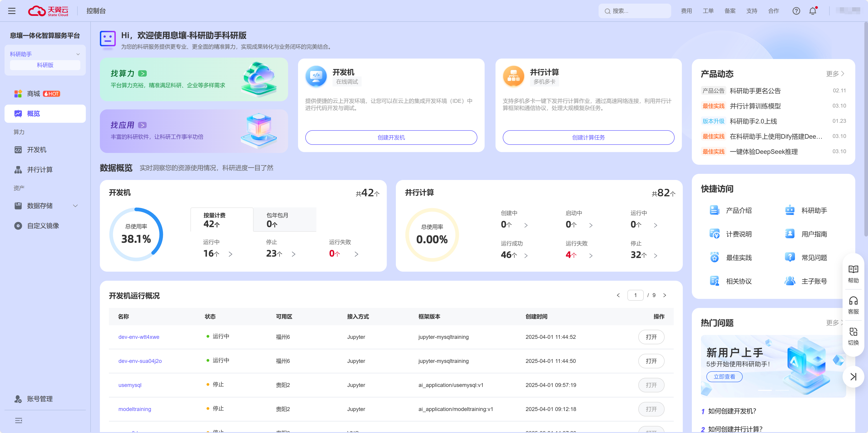Expand 开发机 停止 23个 chevron
The image size is (868, 433).
coord(293,254)
